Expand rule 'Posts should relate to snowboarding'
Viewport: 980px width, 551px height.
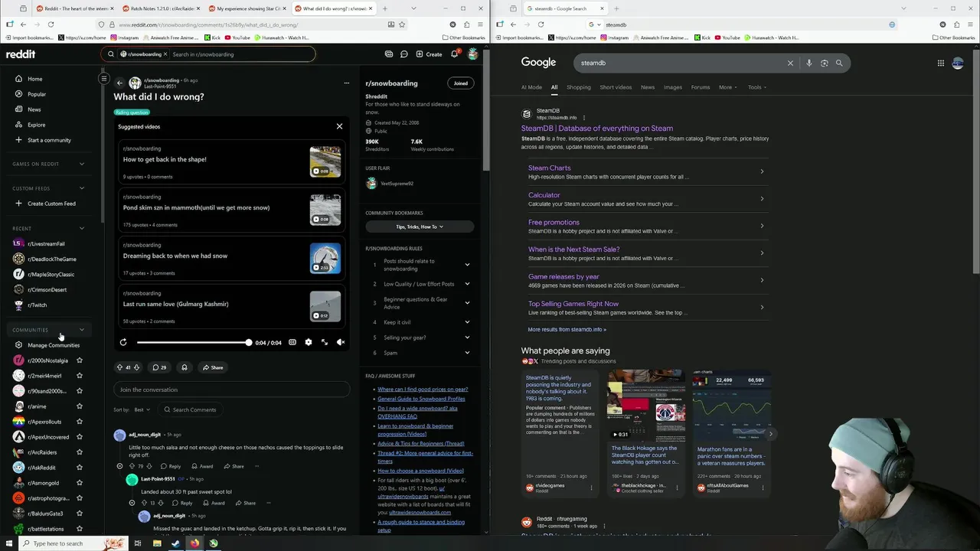click(420, 264)
